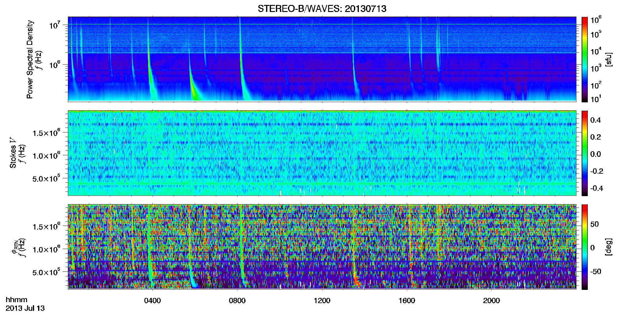This screenshot has width=644, height=332.
Task: Click the 1600 time tick label
Action: click(x=407, y=300)
